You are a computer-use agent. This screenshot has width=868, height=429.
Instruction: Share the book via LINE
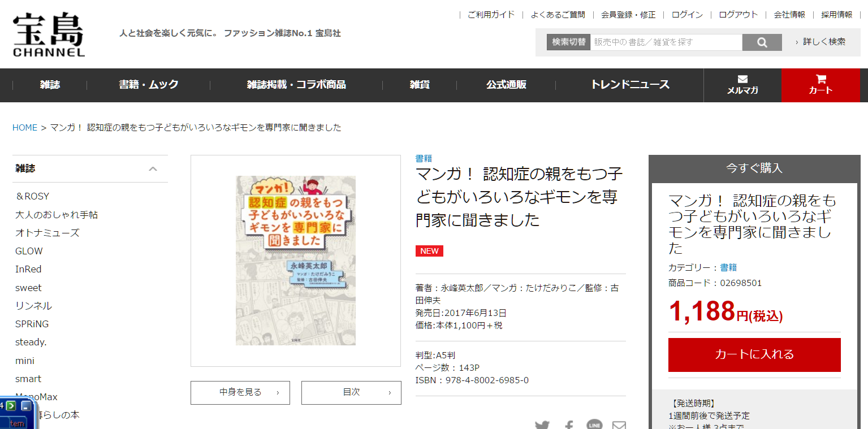click(x=594, y=425)
